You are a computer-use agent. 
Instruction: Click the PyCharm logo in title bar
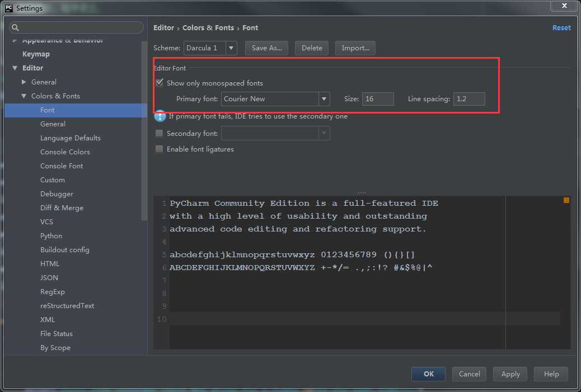tap(9, 8)
